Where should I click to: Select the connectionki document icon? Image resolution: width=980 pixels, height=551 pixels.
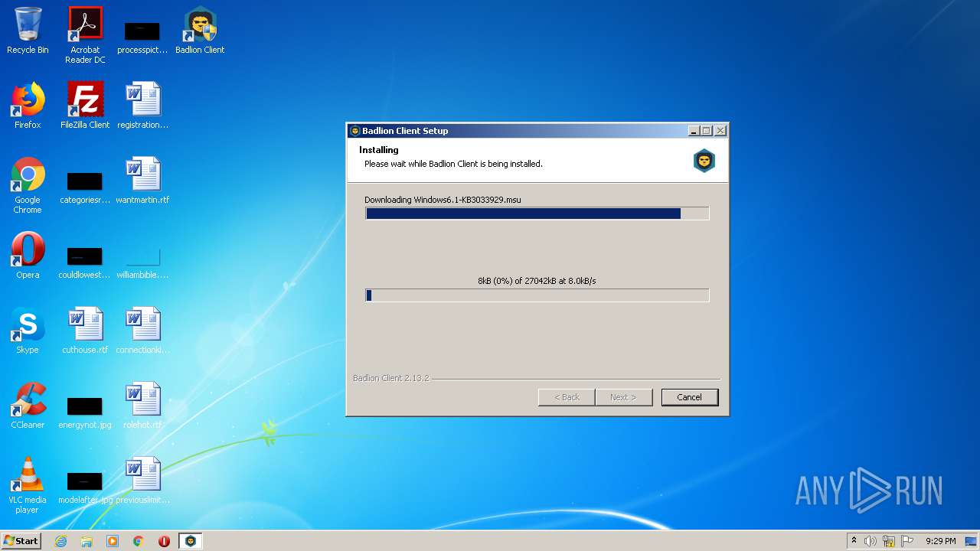point(142,331)
